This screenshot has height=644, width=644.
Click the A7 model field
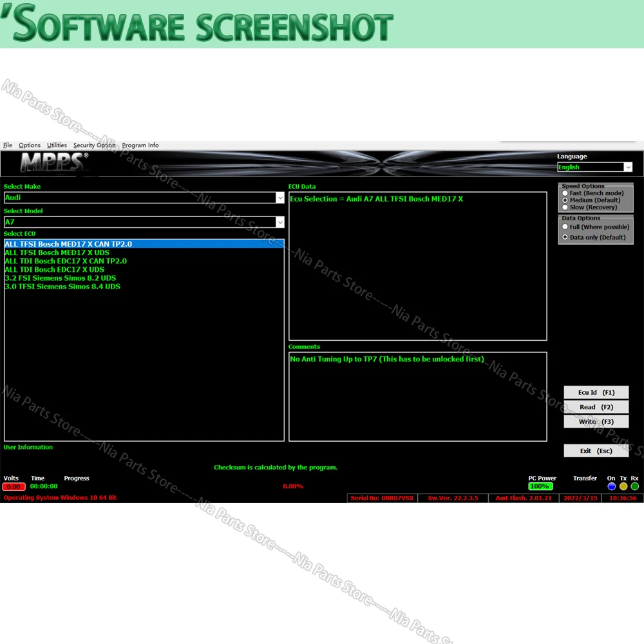point(140,222)
